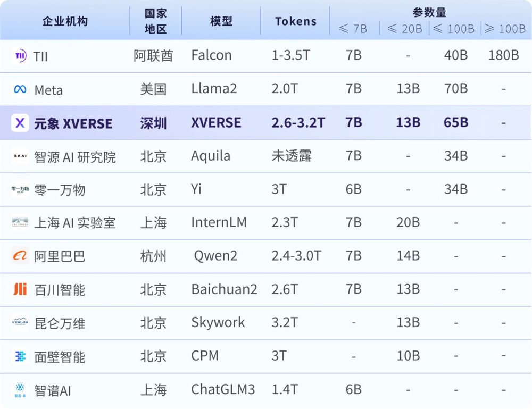This screenshot has height=409, width=532.
Task: Click the Kunlun logo beside 昆仑万维
Action: (x=20, y=323)
